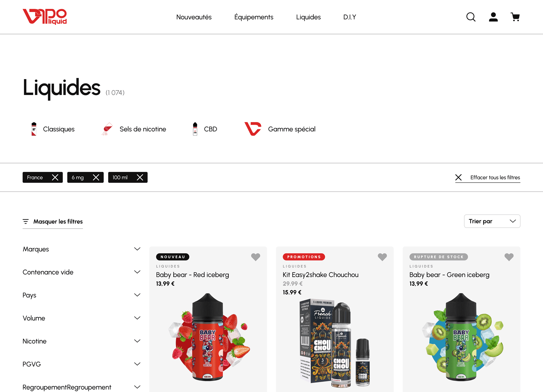Select the Classiques category icon
This screenshot has height=392, width=543.
(x=34, y=129)
